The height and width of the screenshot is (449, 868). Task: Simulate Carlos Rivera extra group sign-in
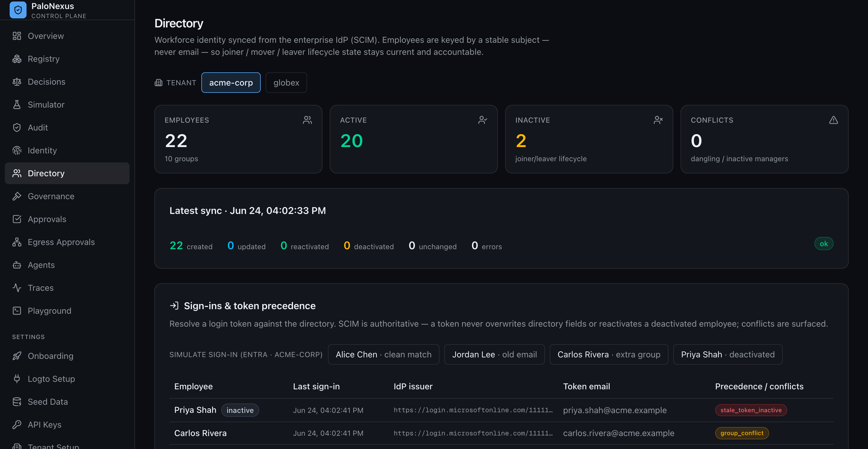pyautogui.click(x=609, y=355)
